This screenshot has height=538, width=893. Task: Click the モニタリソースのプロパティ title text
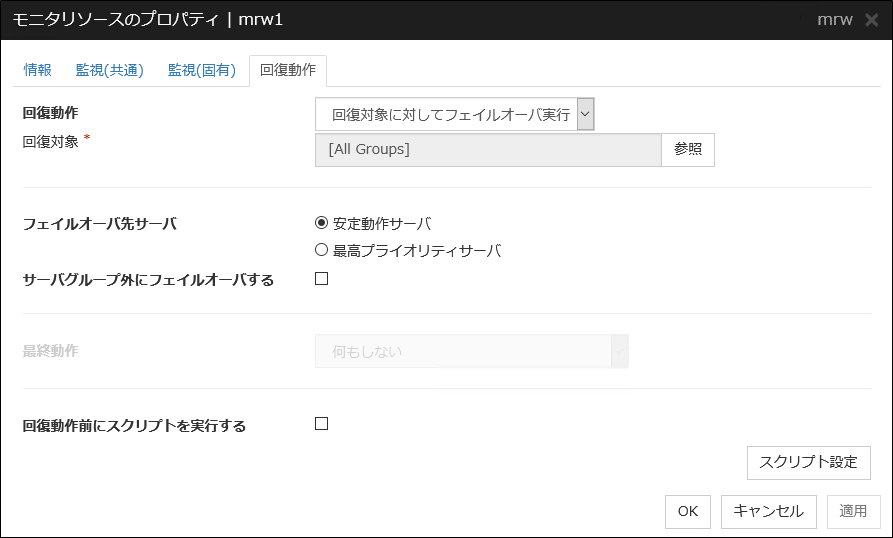(x=117, y=20)
